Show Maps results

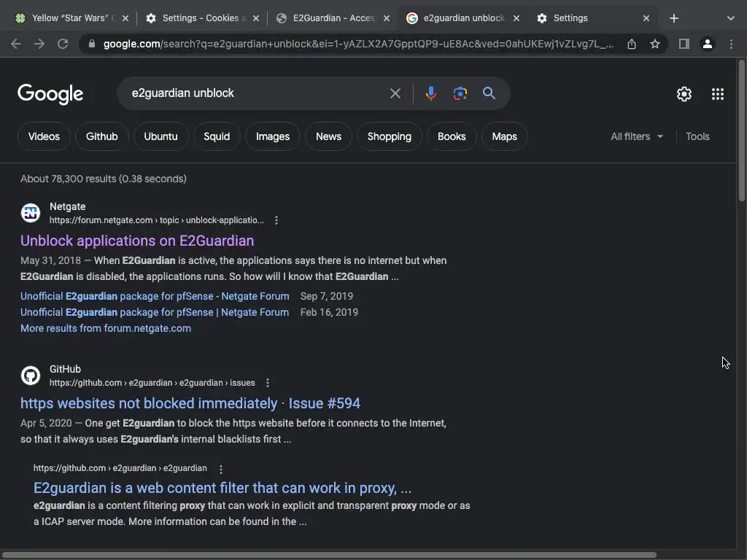505,136
